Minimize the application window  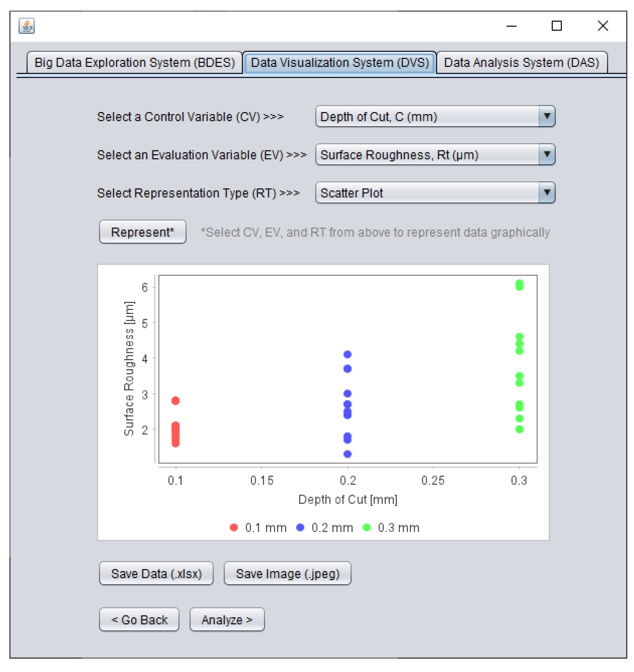pos(511,26)
